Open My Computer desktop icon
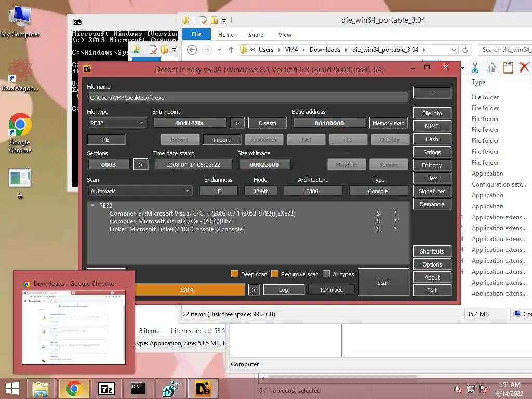Image resolution: width=532 pixels, height=399 pixels. [20, 21]
